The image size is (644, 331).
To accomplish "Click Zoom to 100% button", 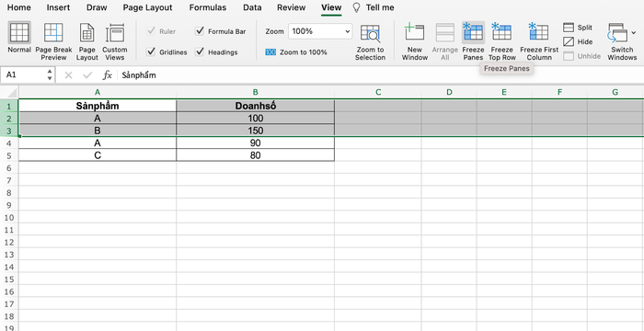I will tap(296, 52).
